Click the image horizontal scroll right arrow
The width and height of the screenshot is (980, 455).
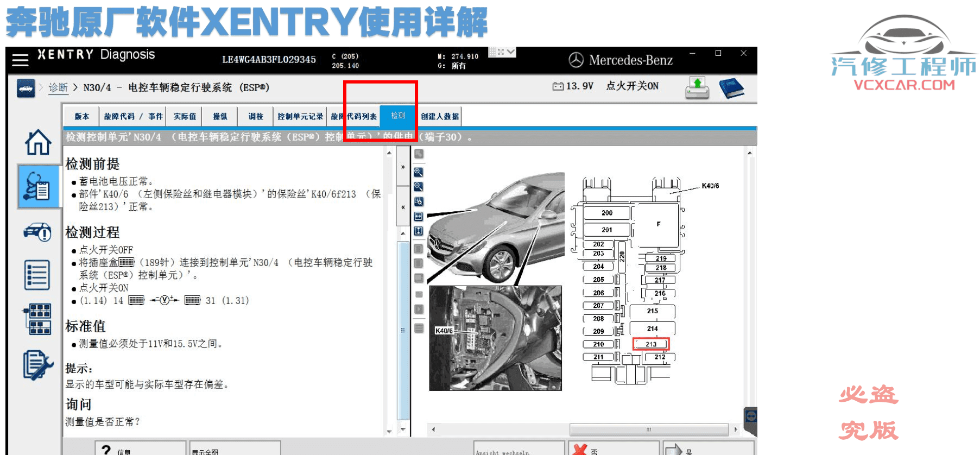(736, 429)
